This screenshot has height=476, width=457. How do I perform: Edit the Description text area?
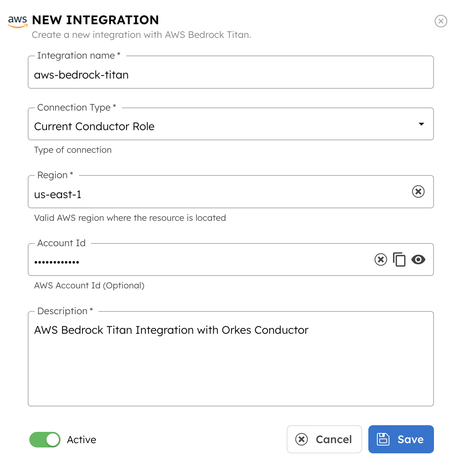[x=230, y=359]
